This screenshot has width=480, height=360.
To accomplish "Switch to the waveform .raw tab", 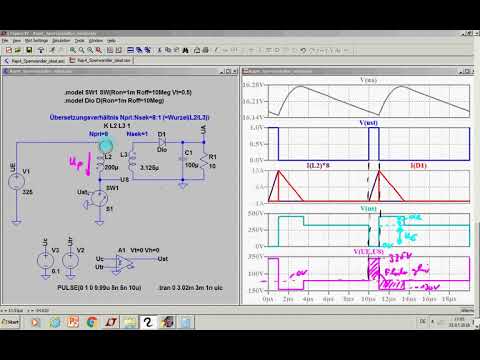I will pos(100,61).
